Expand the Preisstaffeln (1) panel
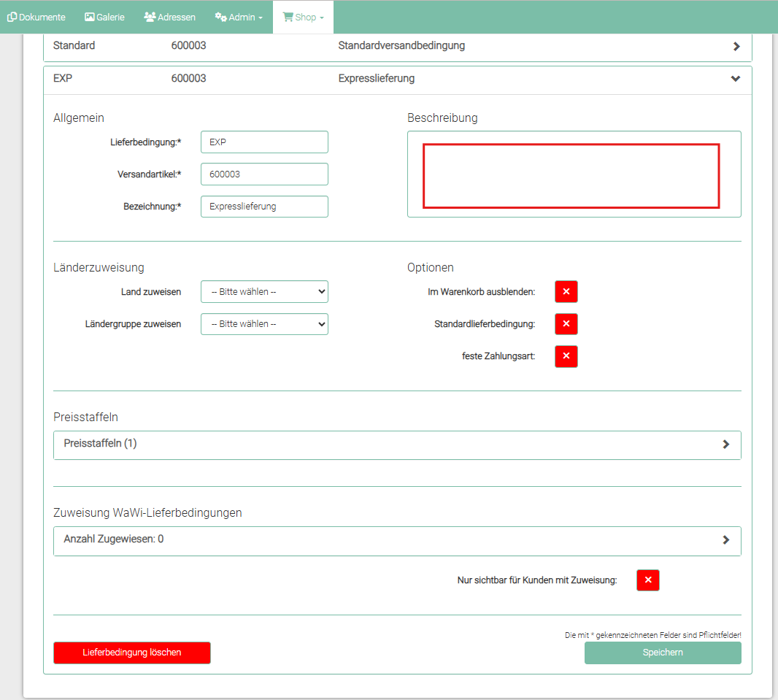This screenshot has height=700, width=778. click(725, 445)
